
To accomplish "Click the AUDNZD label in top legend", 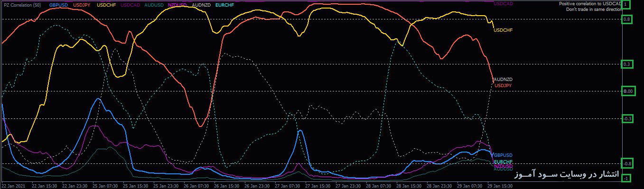I will (201, 5).
